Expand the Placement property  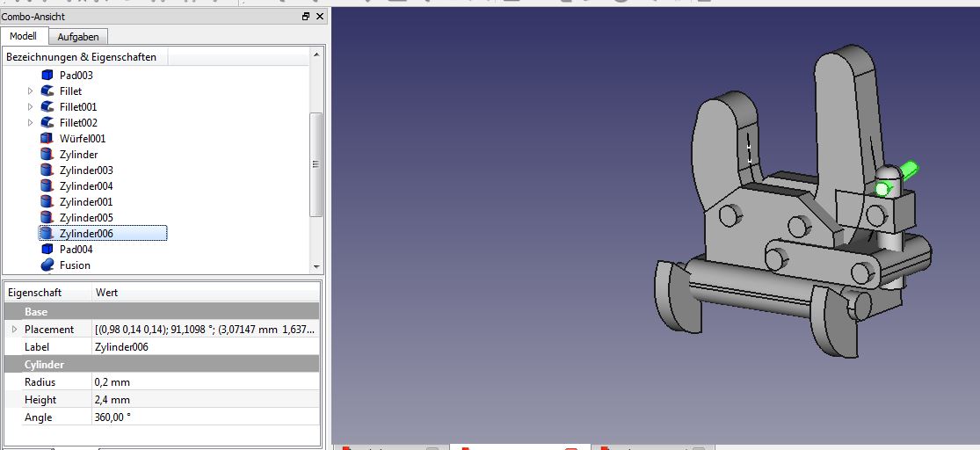(14, 330)
